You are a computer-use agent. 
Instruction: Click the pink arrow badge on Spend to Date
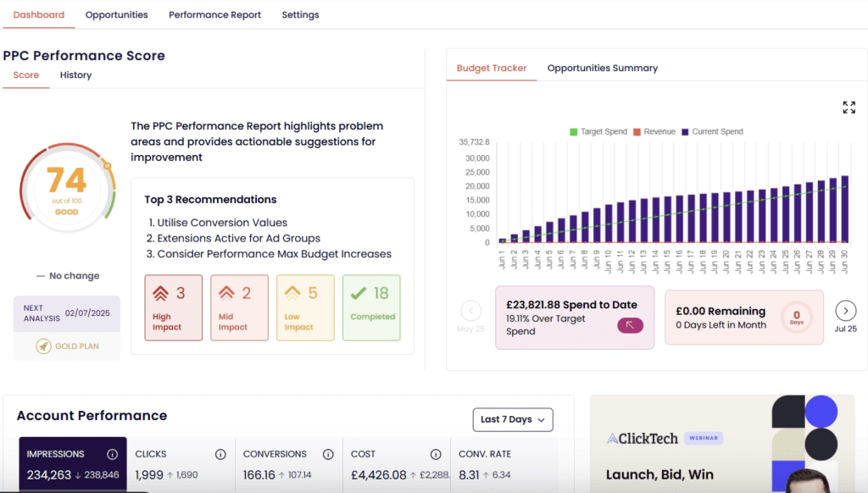click(630, 325)
